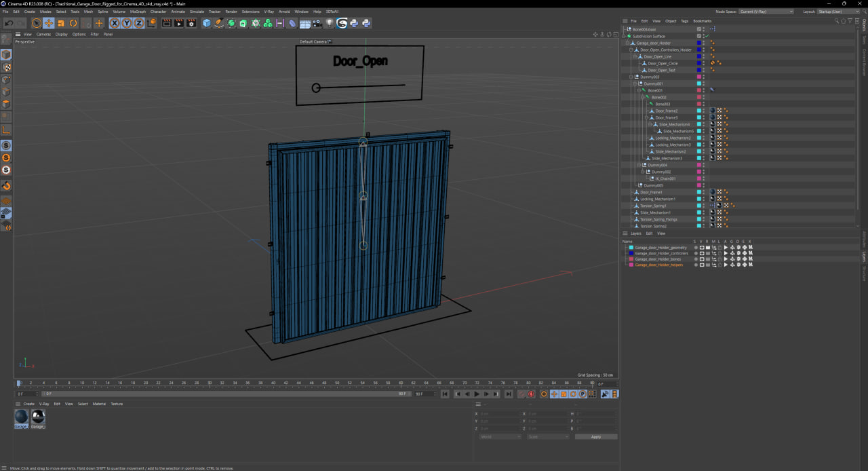868x471 pixels.
Task: Click the Camera object icon
Action: click(x=317, y=23)
